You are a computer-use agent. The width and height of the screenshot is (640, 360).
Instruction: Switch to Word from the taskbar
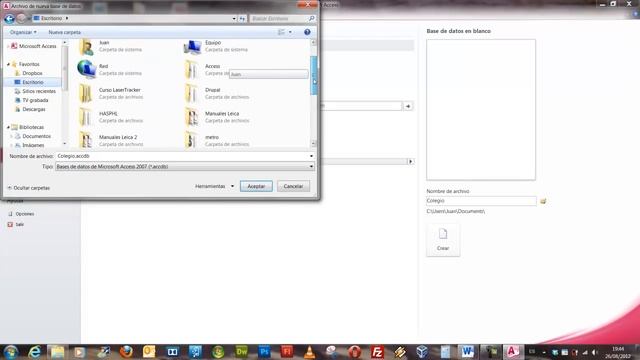[467, 351]
